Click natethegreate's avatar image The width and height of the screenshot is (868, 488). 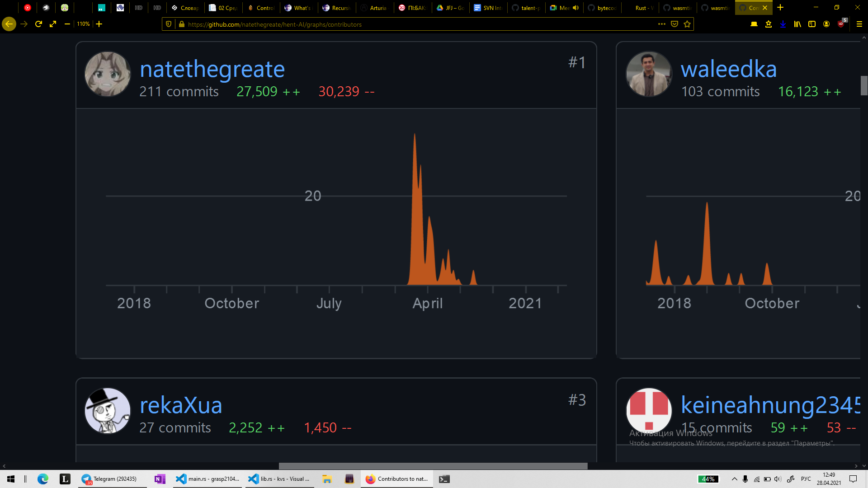[108, 74]
